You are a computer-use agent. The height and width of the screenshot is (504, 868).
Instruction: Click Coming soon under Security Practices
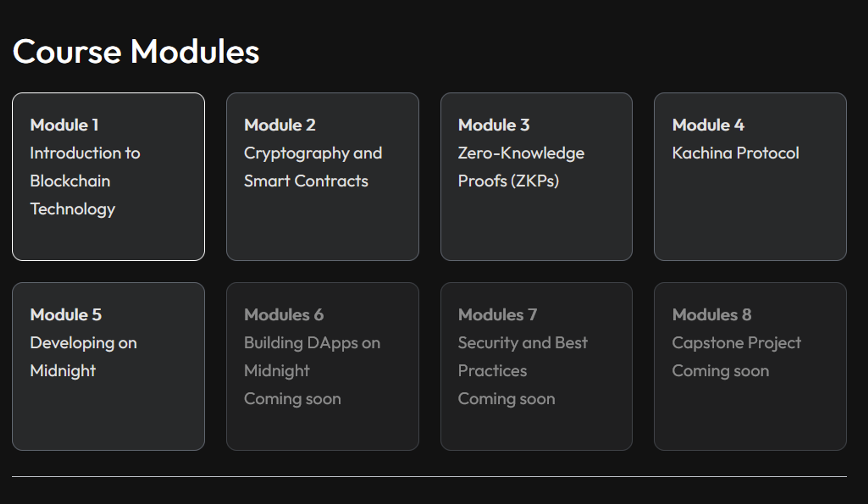click(507, 399)
